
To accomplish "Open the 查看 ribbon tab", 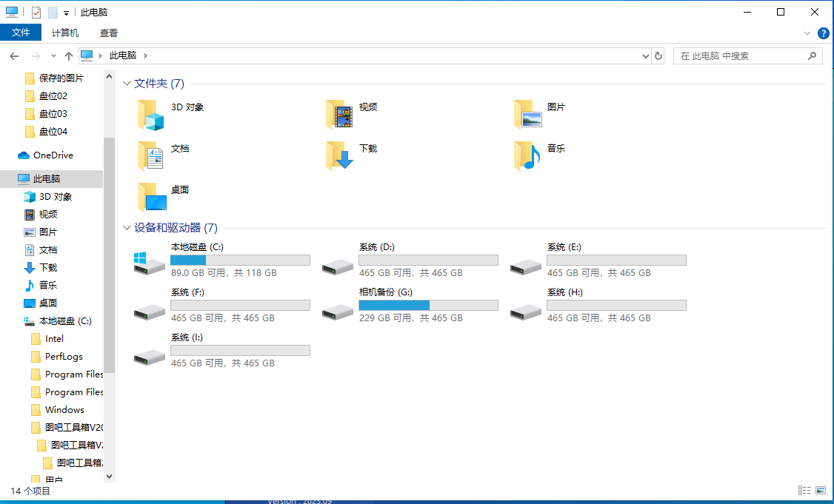I will (x=108, y=33).
